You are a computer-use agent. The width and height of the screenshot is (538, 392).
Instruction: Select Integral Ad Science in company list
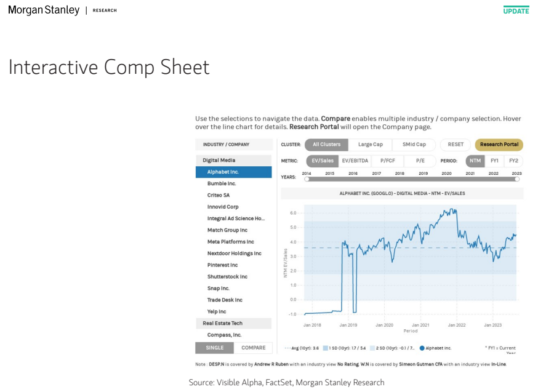coord(234,218)
